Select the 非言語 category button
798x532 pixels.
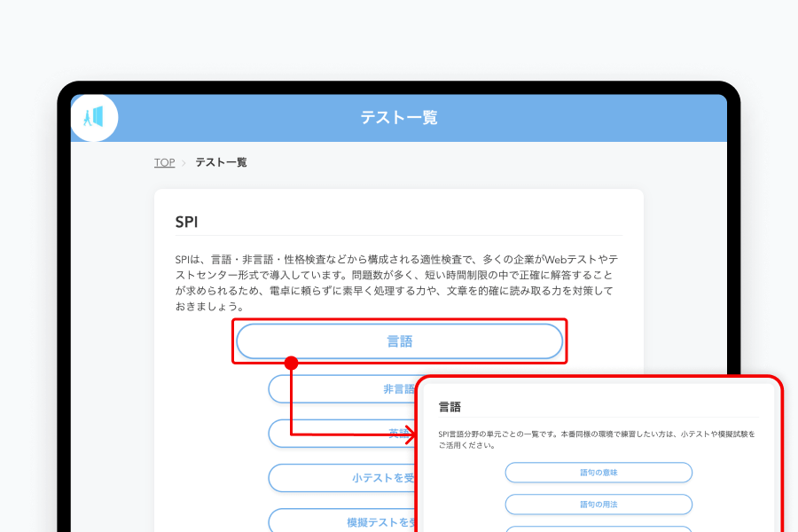pyautogui.click(x=341, y=388)
